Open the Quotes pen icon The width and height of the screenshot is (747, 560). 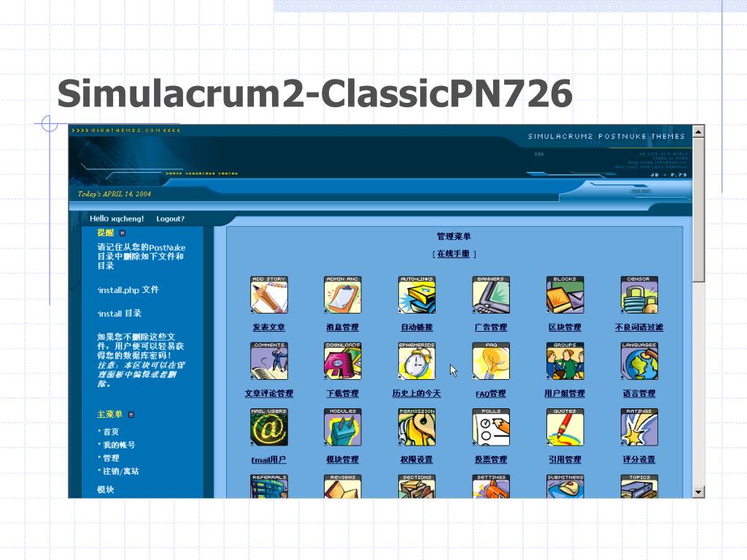tap(565, 427)
